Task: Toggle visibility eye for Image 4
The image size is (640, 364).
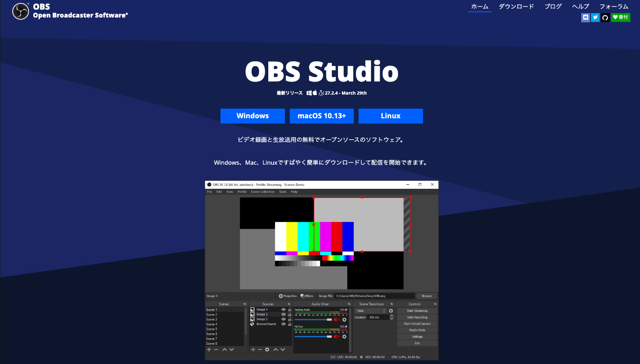Action: click(x=284, y=310)
